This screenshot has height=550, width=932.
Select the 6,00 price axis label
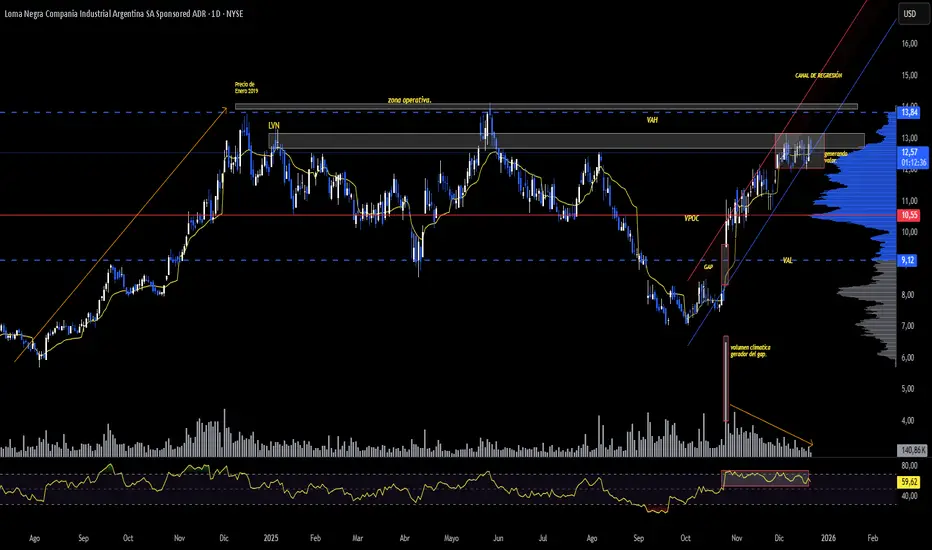tap(908, 357)
